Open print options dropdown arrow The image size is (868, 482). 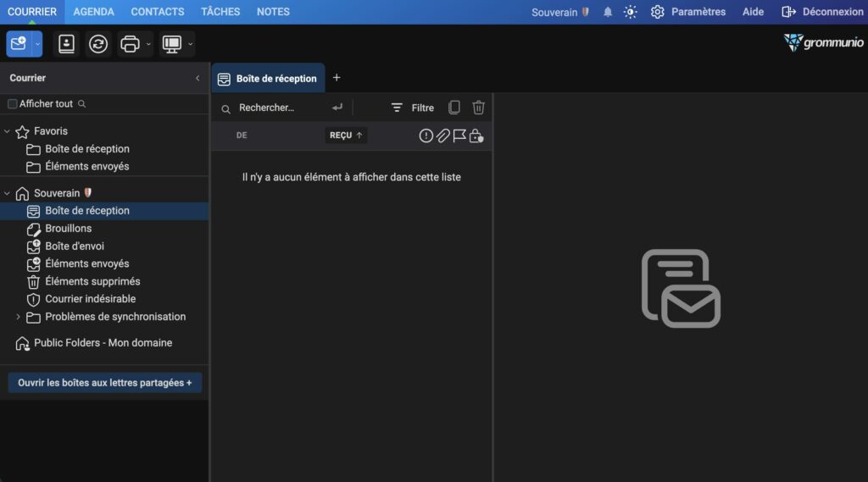point(148,44)
